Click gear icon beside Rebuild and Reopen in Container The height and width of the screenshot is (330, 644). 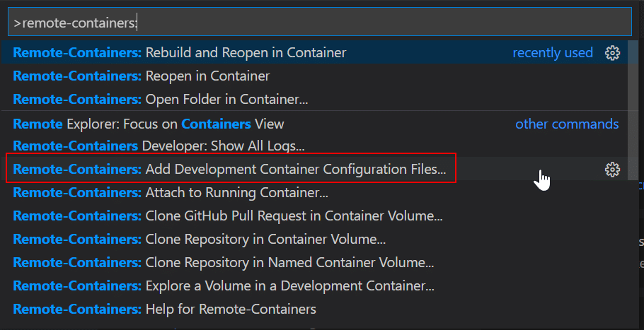click(x=612, y=53)
